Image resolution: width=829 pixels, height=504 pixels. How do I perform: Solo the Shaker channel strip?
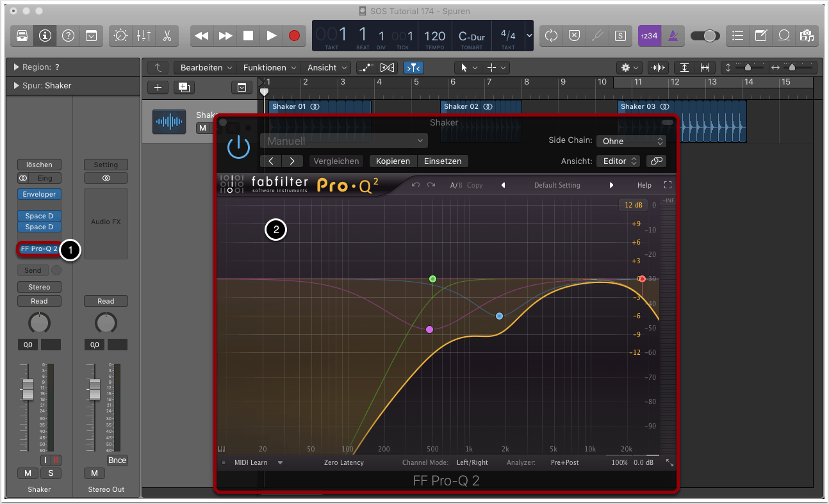[x=51, y=473]
